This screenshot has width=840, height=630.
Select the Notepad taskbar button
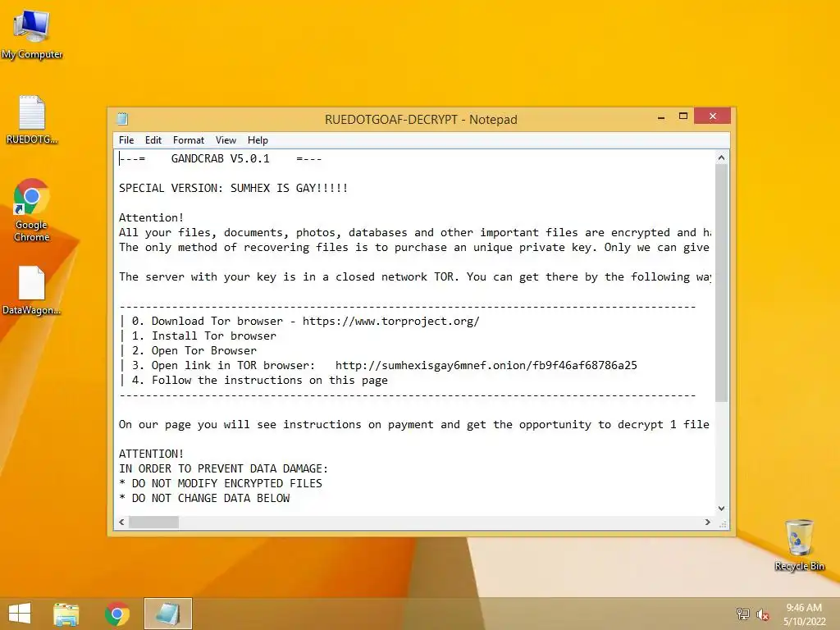[167, 614]
